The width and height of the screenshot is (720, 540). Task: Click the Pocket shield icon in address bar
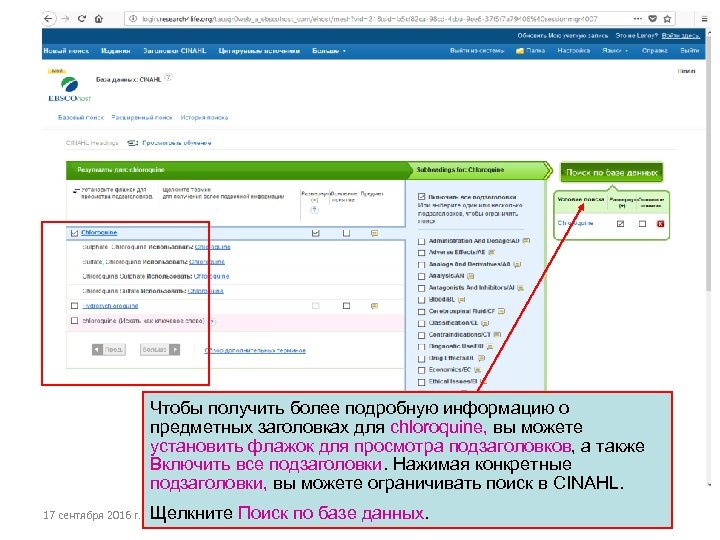652,19
